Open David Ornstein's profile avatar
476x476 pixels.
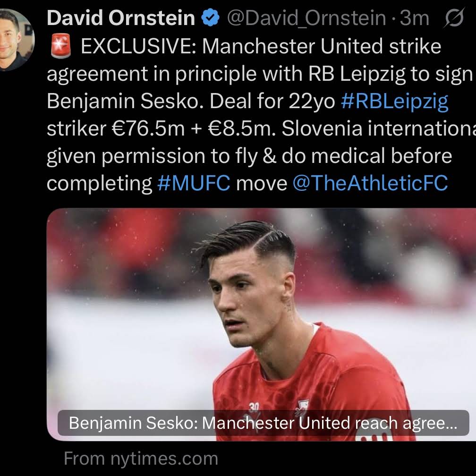tap(16, 40)
